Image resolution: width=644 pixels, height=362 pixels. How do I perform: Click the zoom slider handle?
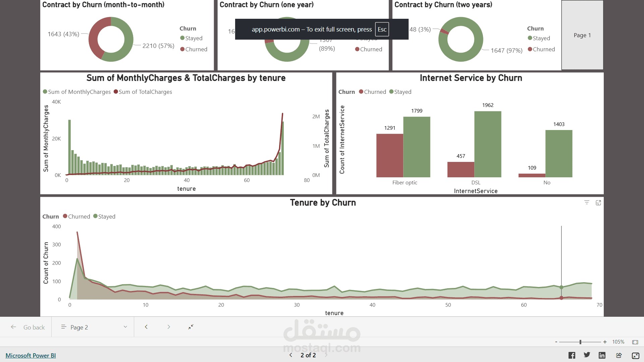point(580,342)
